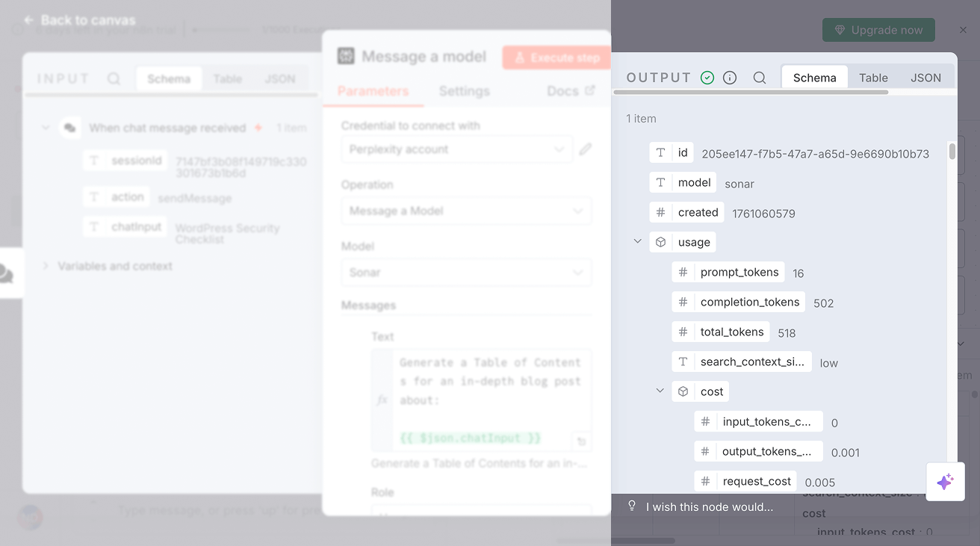Click the chat bubble icon on left edge
Screen dimensions: 980x546
[x=7, y=273]
